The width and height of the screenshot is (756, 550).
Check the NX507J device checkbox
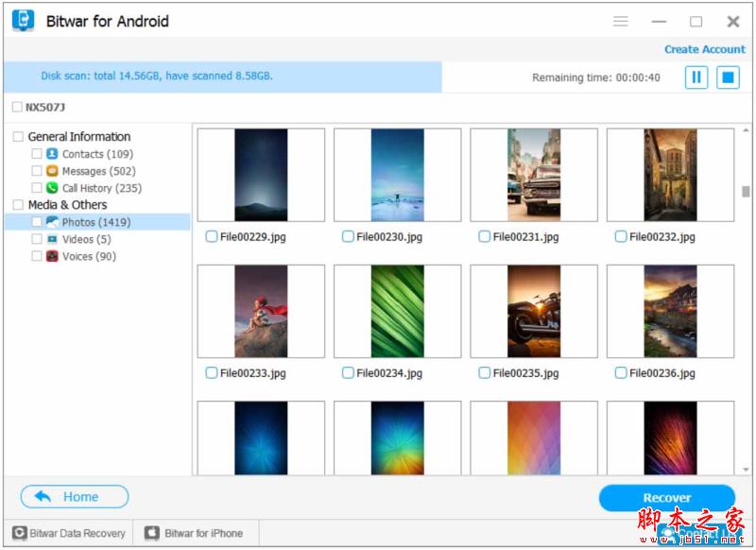[17, 107]
